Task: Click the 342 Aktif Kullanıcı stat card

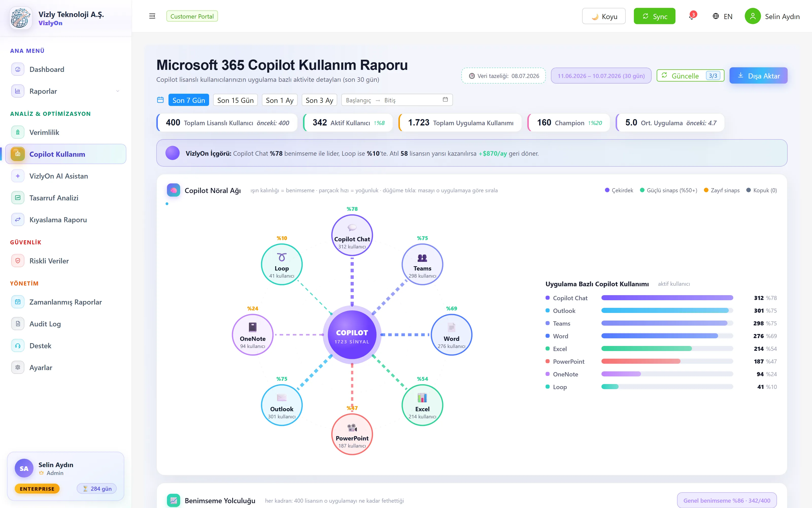Action: point(348,123)
